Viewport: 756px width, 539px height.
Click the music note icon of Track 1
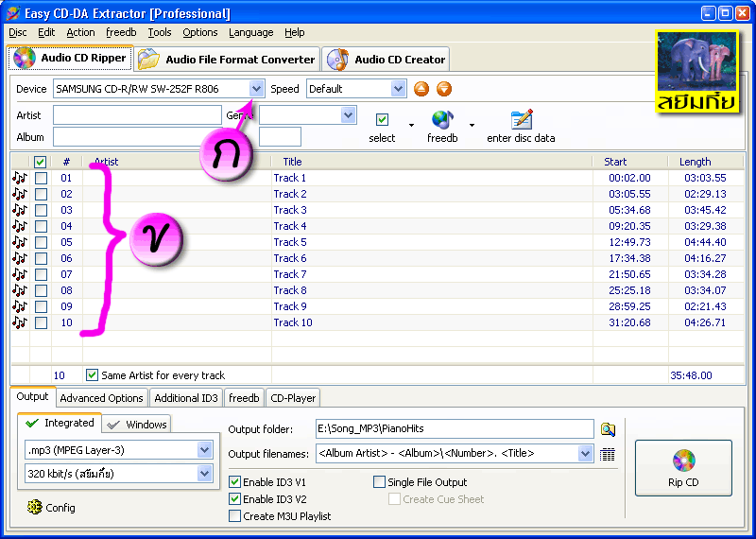click(x=20, y=178)
